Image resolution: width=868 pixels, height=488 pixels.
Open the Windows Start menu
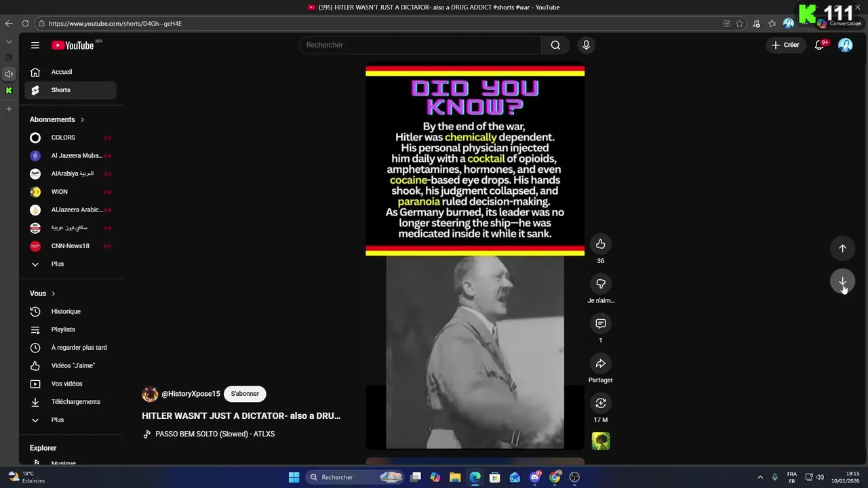[x=294, y=477]
